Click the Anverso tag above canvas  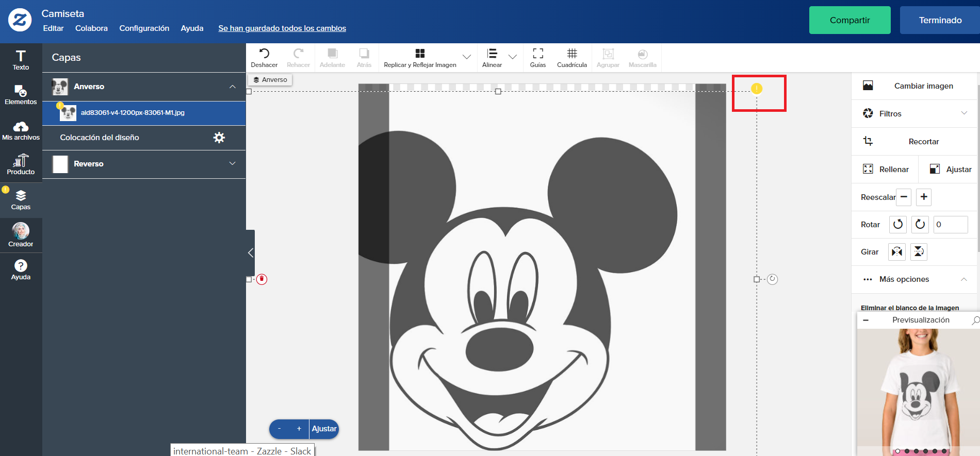[x=270, y=80]
